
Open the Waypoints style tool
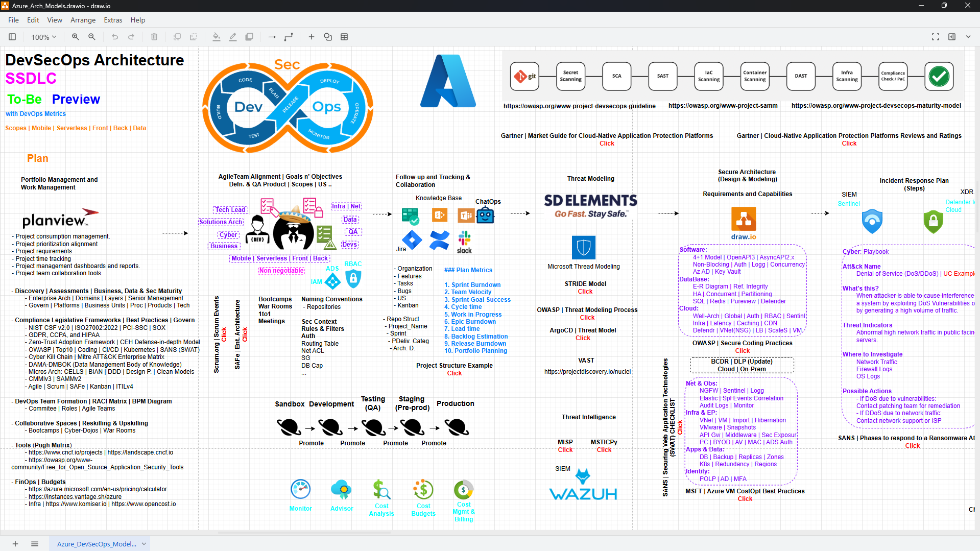coord(289,37)
